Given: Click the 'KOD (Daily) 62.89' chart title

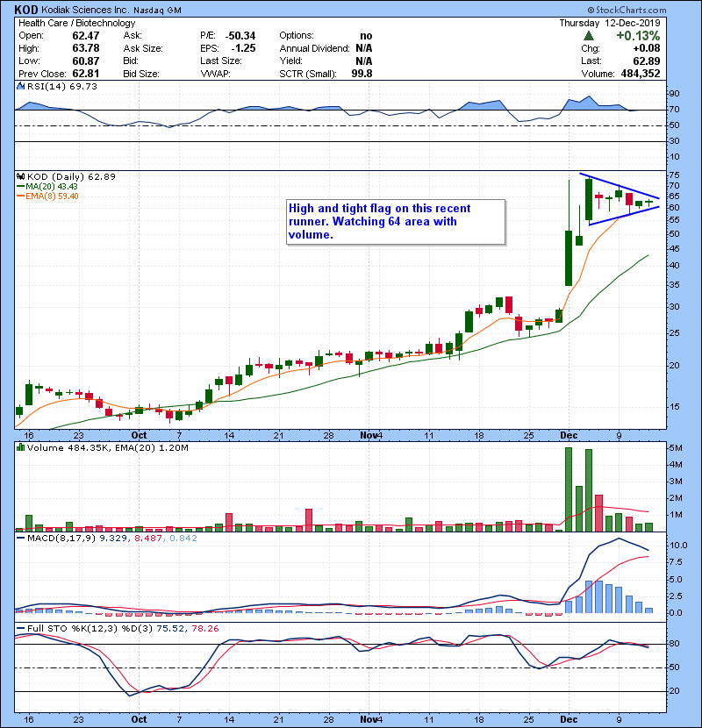Looking at the screenshot, I should 71,176.
